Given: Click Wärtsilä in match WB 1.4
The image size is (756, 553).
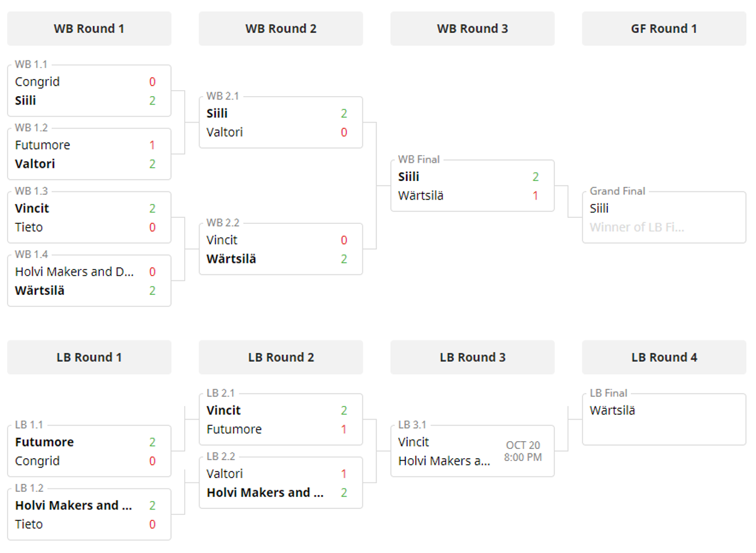Looking at the screenshot, I should coord(40,290).
